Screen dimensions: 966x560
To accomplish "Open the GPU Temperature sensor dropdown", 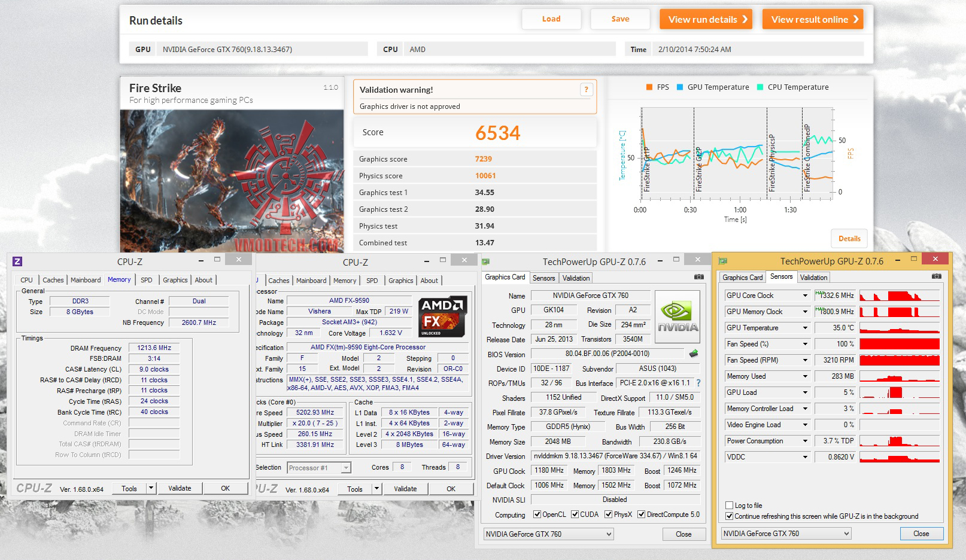I will [806, 328].
